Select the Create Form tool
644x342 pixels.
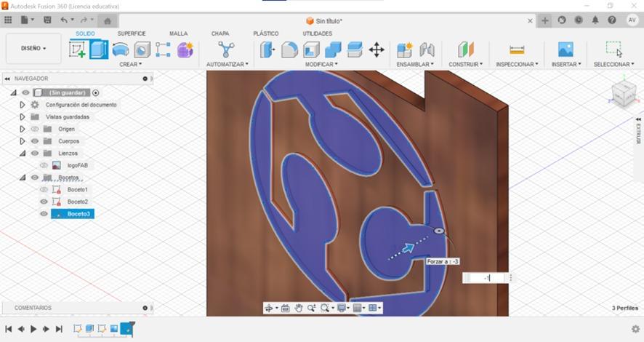[185, 49]
